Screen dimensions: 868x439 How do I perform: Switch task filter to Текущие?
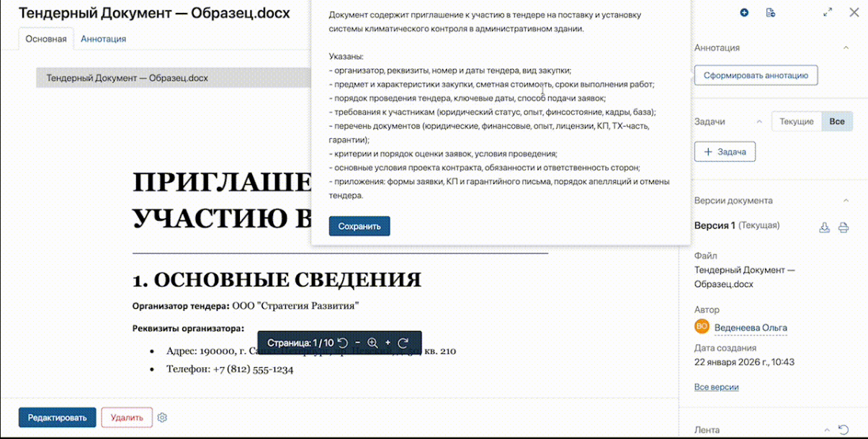pyautogui.click(x=795, y=121)
